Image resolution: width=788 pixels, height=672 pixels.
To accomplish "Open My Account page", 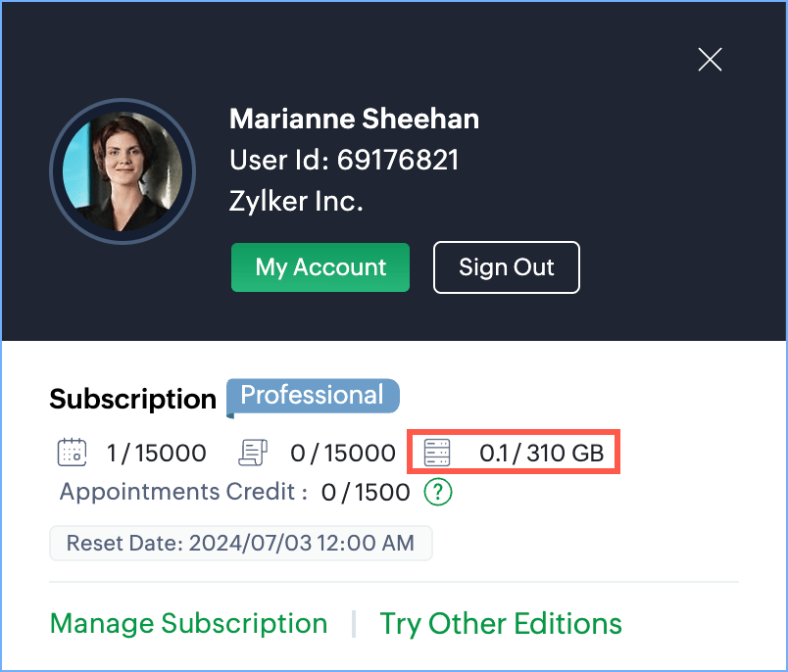I will click(x=320, y=267).
